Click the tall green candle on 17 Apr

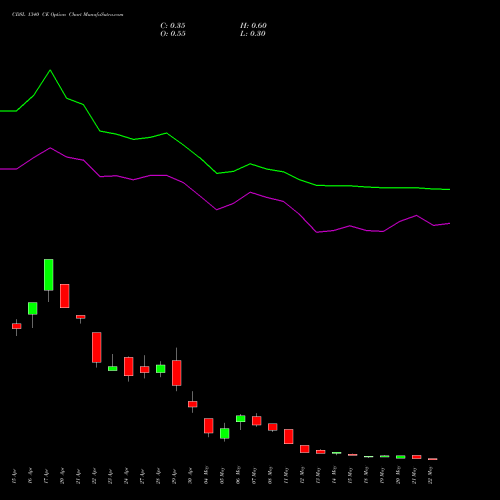(49, 275)
